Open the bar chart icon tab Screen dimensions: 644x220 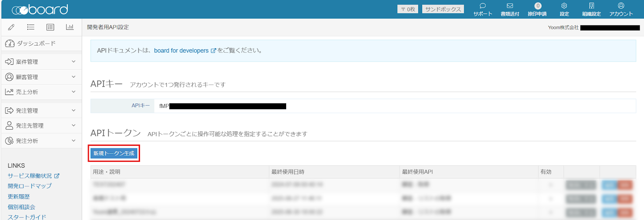coord(70,27)
